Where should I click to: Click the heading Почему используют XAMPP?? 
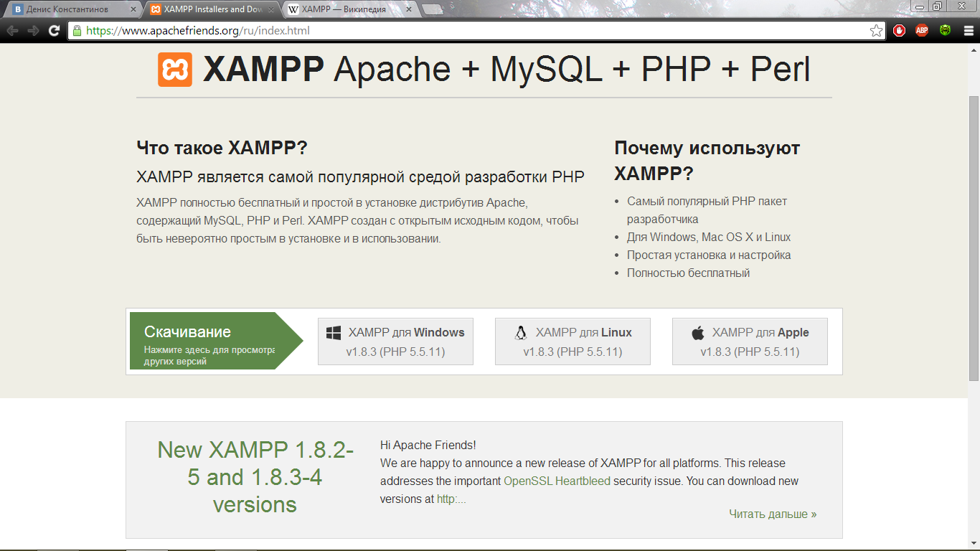coord(707,161)
